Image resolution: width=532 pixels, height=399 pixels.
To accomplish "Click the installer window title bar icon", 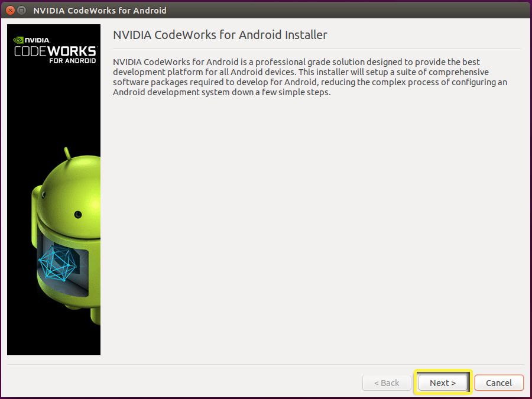I will 20,10.
